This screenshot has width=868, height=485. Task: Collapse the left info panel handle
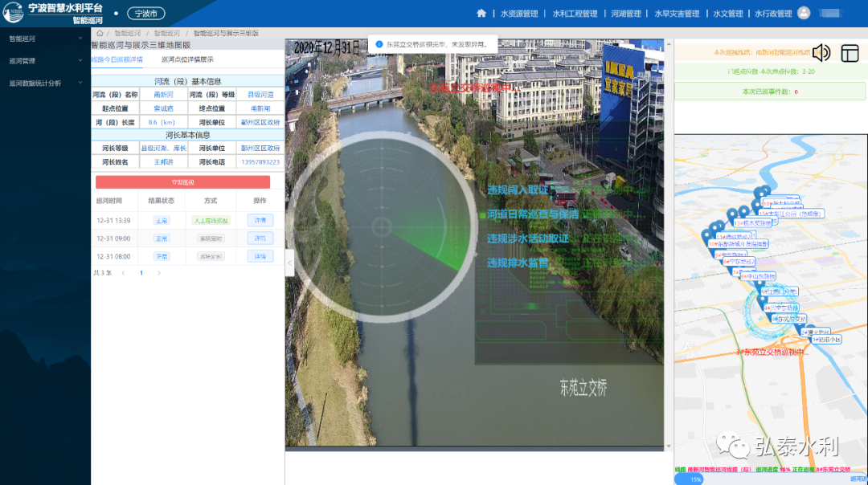click(x=289, y=263)
